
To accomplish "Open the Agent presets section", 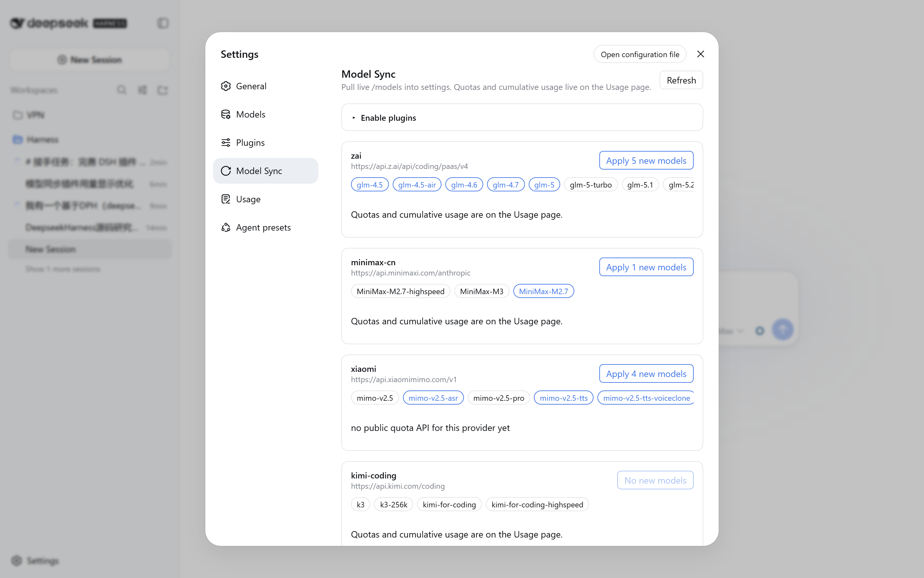I will coord(265,227).
